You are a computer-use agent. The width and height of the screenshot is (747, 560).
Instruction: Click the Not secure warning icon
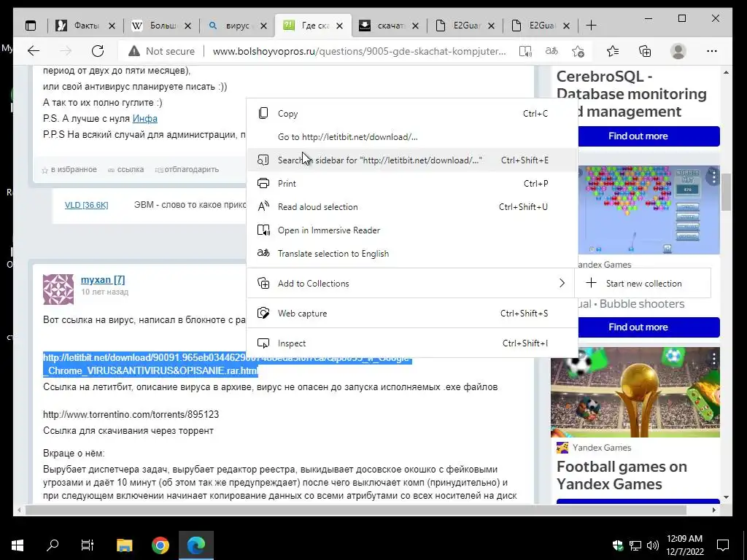coord(134,51)
